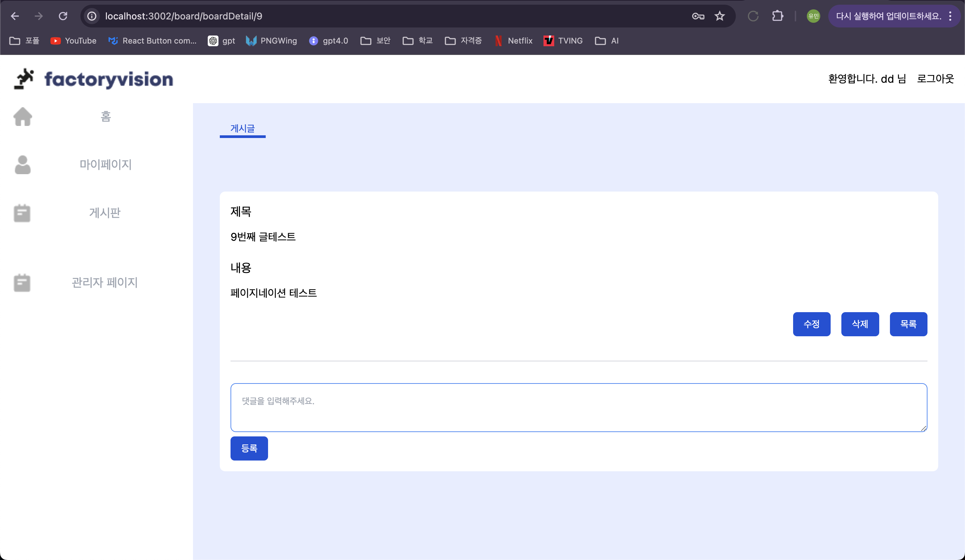
Task: Click the update prompt 다시 실행하여 업데이트하세요
Action: (x=888, y=16)
